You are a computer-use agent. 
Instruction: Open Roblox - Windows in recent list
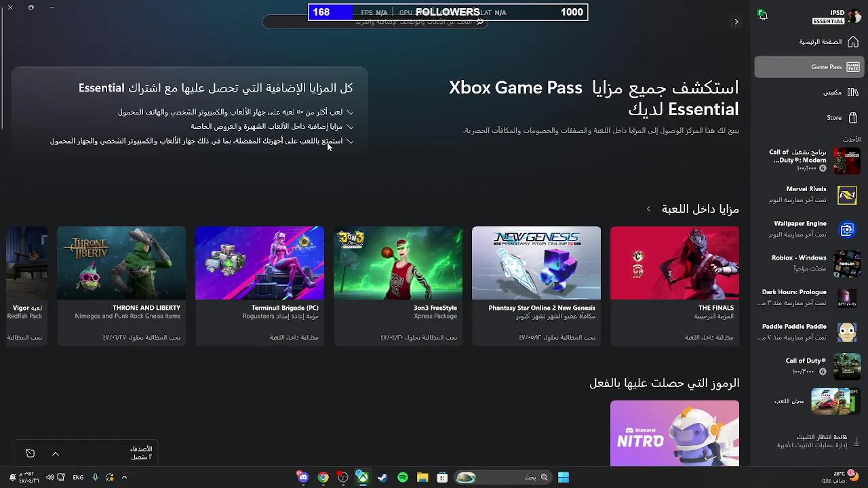click(810, 264)
